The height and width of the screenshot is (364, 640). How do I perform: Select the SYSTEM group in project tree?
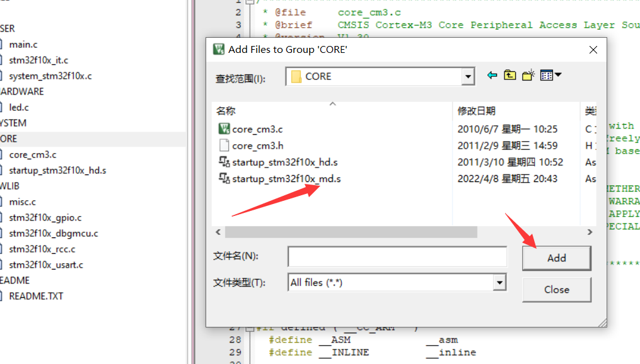[x=13, y=123]
